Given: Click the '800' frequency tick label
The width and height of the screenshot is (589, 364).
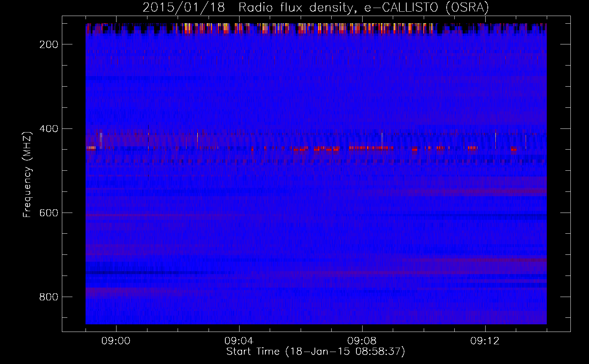Looking at the screenshot, I should point(49,297).
